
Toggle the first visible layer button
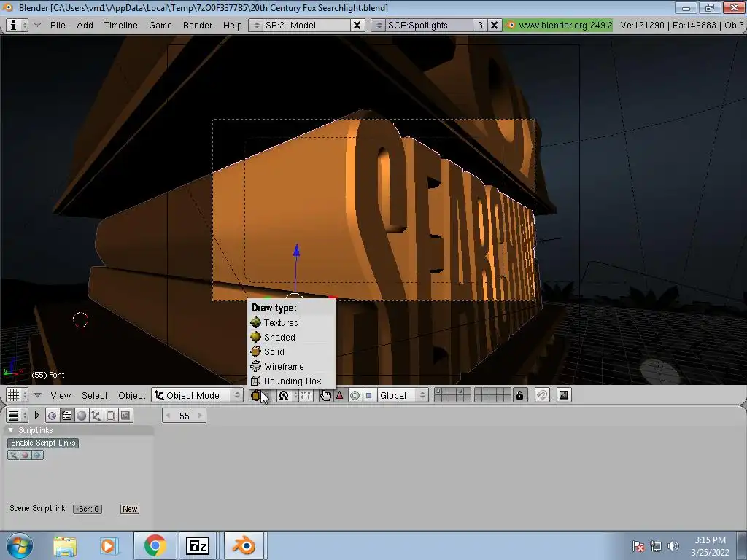tap(438, 392)
